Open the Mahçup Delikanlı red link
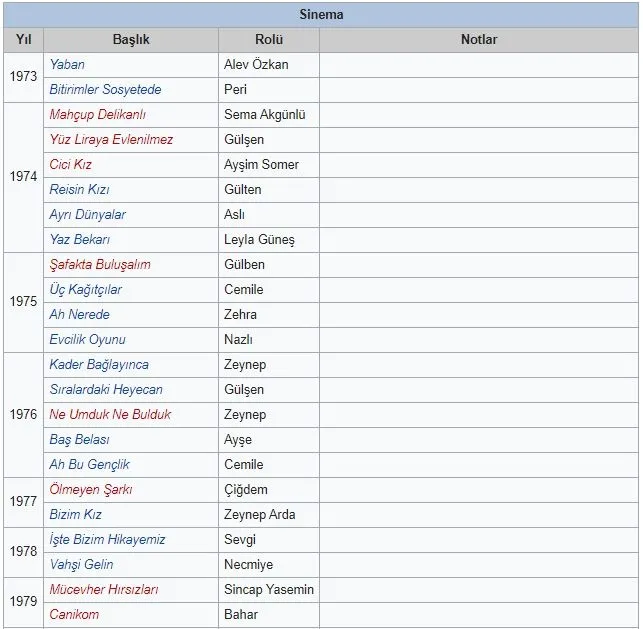 coord(97,115)
